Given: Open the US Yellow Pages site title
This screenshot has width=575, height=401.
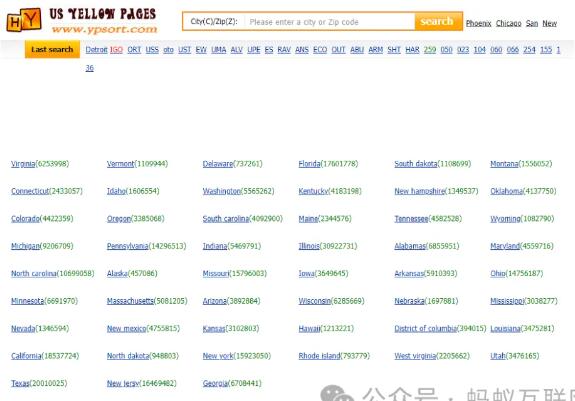Looking at the screenshot, I should [x=103, y=14].
